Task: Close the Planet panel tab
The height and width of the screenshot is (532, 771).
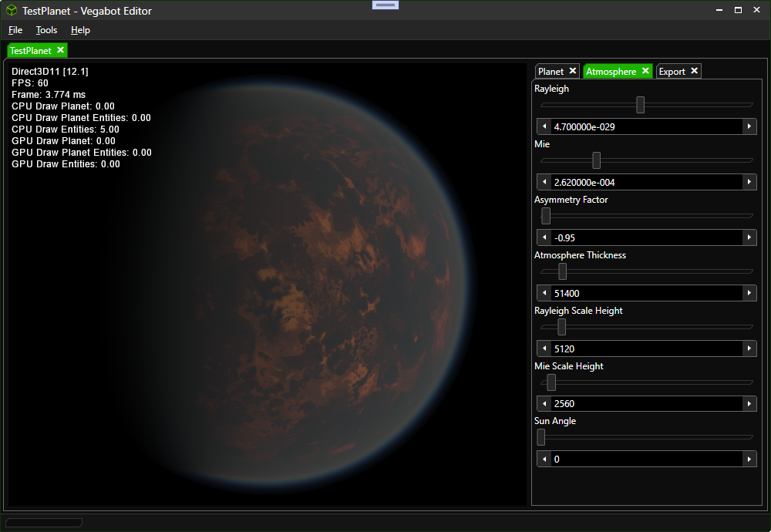Action: [x=572, y=71]
